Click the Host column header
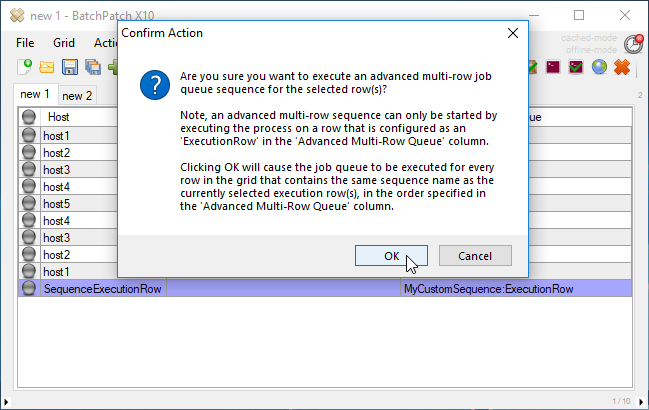This screenshot has width=649, height=410. [x=59, y=117]
